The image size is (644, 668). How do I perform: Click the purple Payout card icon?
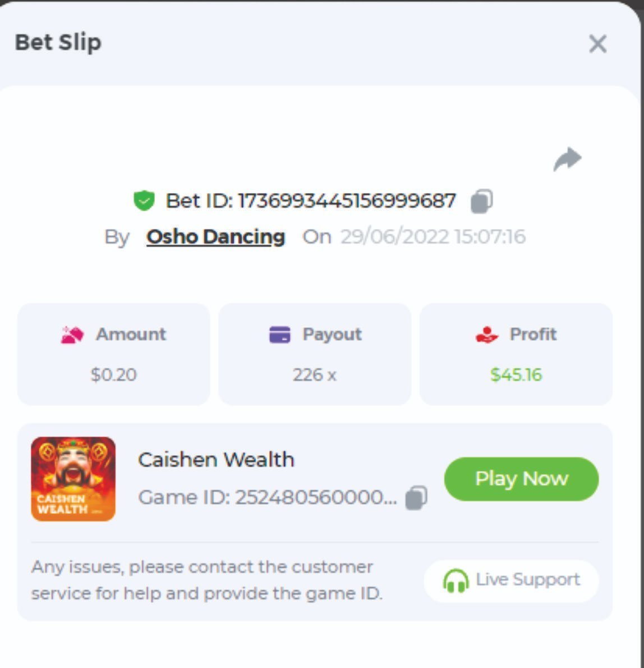pos(280,335)
